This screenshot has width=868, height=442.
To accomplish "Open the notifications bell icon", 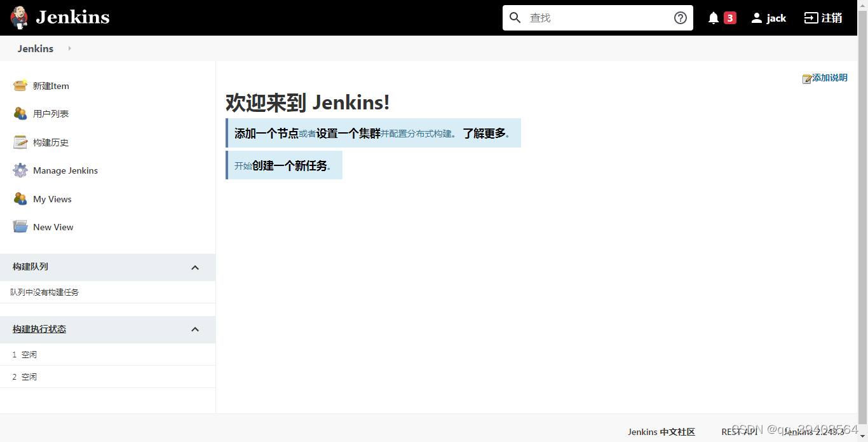I will pyautogui.click(x=714, y=18).
